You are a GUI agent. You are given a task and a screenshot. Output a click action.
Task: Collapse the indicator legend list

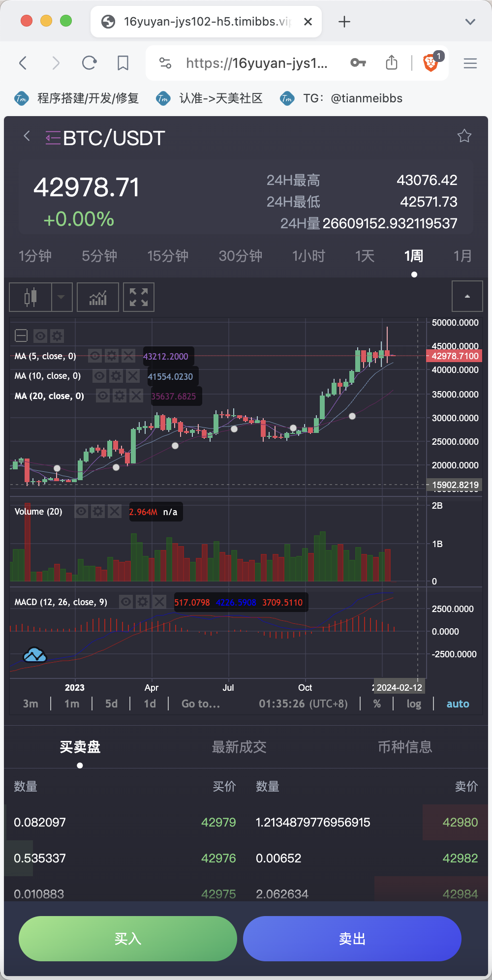(21, 336)
